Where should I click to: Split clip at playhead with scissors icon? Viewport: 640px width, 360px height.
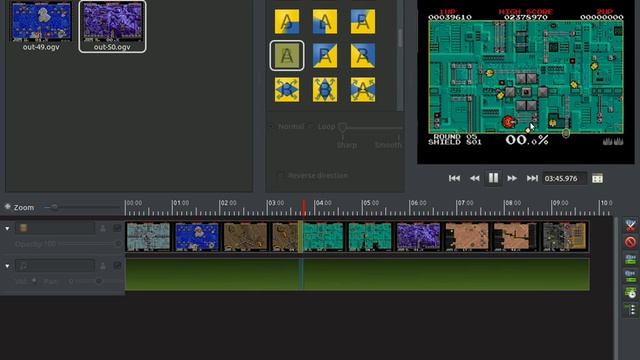tap(630, 225)
